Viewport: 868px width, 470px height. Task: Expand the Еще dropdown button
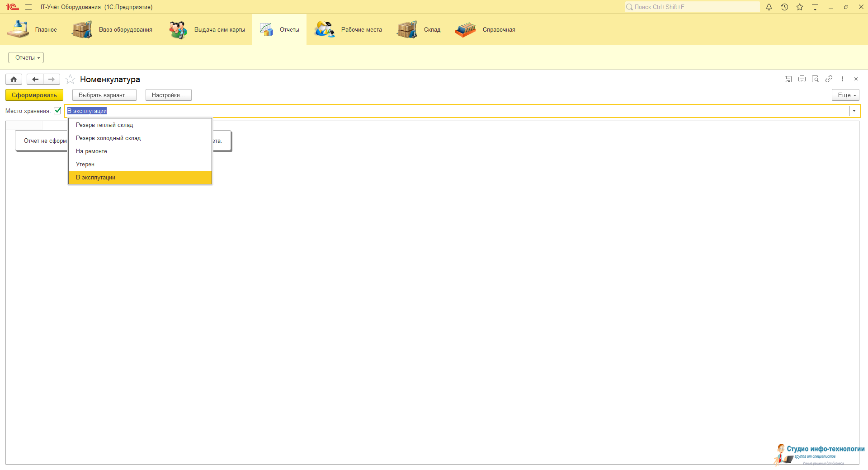(845, 95)
